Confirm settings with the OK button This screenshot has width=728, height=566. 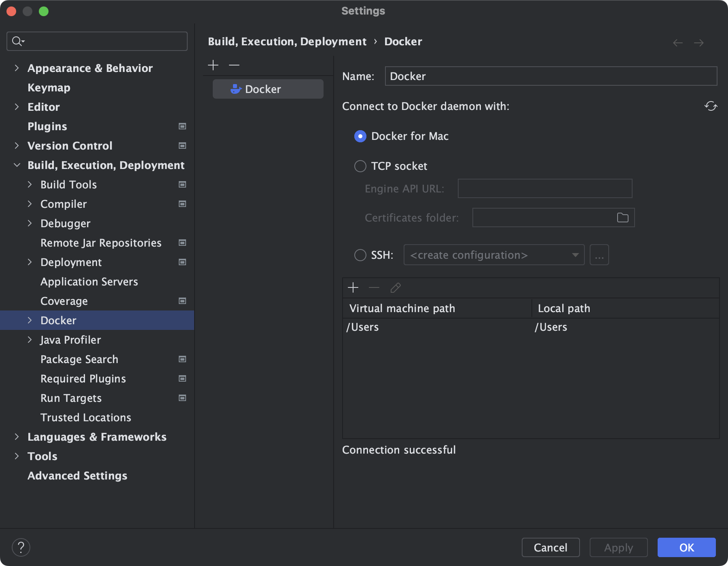click(686, 547)
